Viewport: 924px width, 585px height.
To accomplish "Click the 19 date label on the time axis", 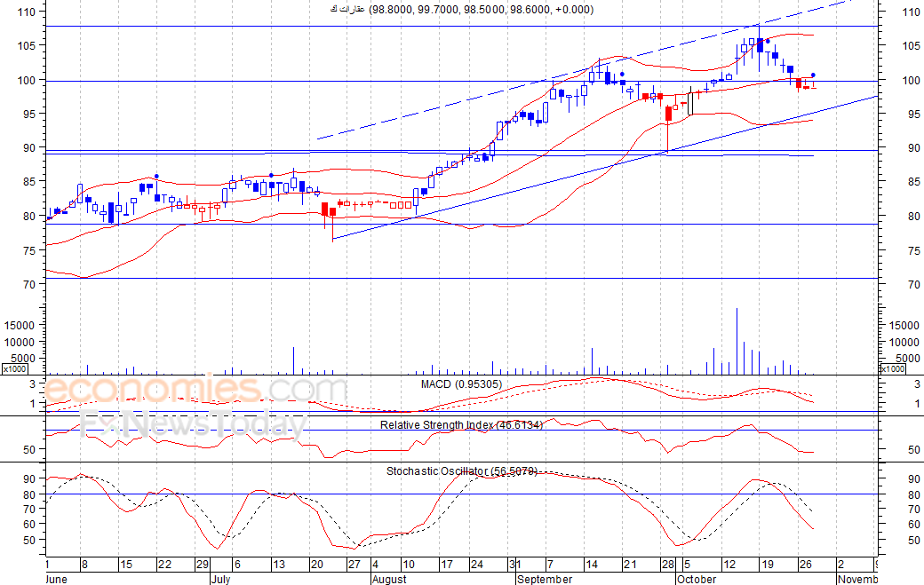I will point(768,565).
